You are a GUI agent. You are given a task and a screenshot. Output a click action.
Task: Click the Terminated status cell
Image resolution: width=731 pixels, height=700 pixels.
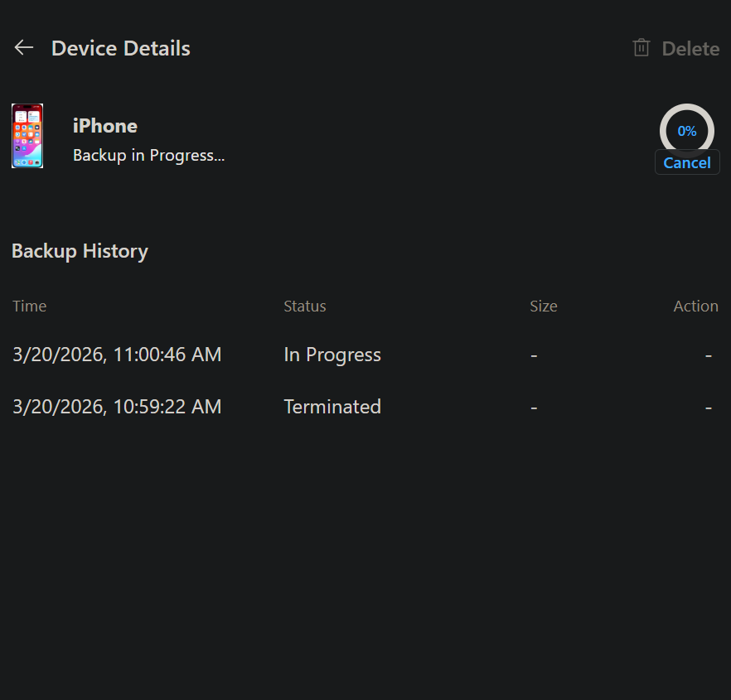tap(332, 407)
